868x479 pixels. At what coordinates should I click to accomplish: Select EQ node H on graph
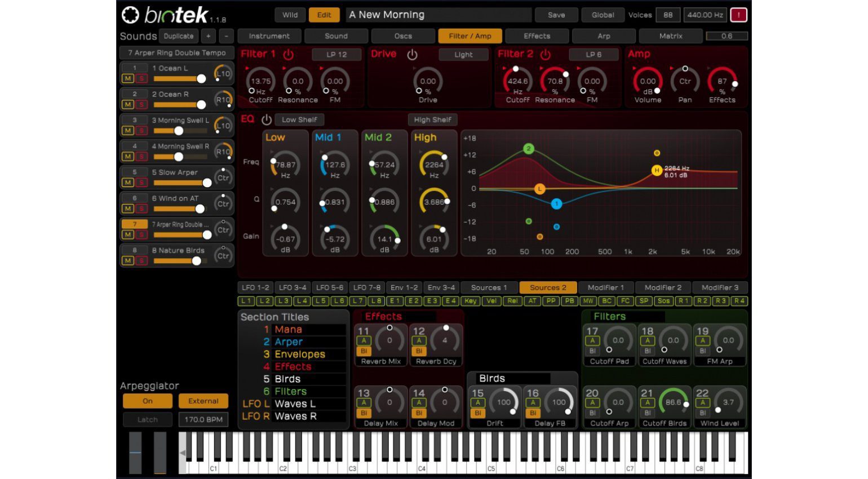point(656,170)
